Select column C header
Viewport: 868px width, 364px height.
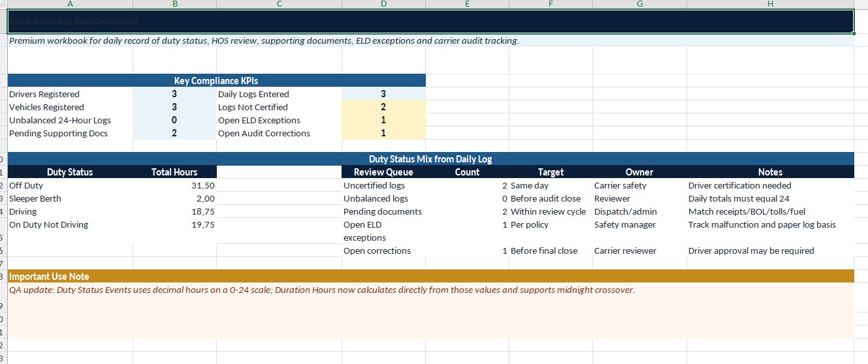coord(279,4)
